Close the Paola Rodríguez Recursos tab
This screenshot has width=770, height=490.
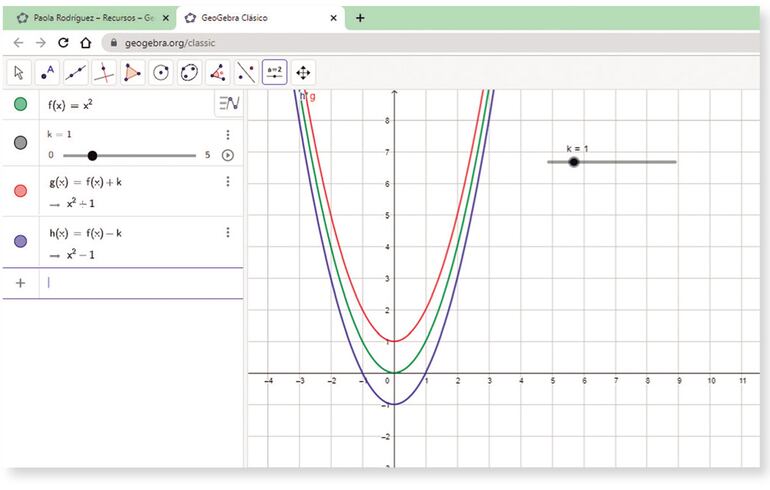pyautogui.click(x=165, y=18)
